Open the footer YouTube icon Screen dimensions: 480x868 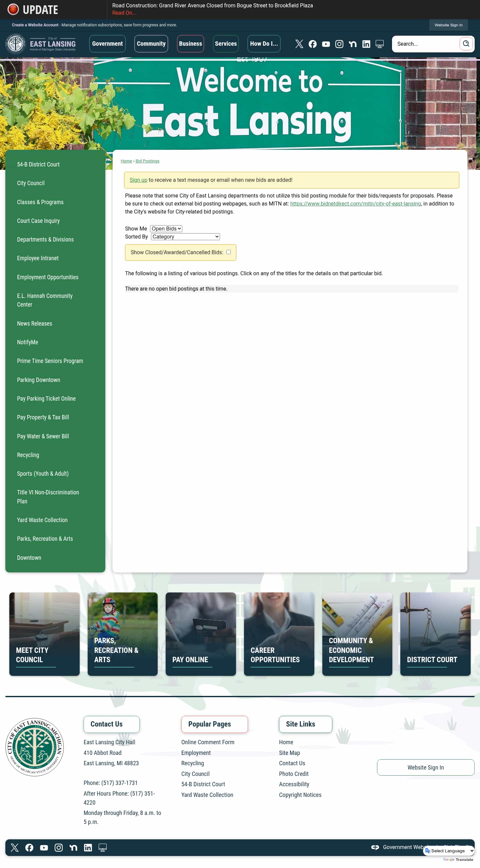44,847
